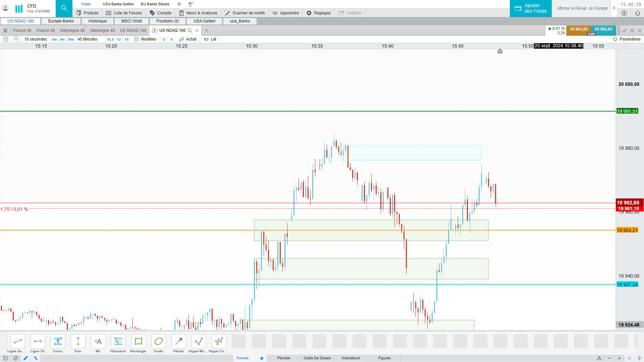This screenshot has width=644, height=362.
Task: Click the Nb text annotation tool
Action: click(98, 342)
